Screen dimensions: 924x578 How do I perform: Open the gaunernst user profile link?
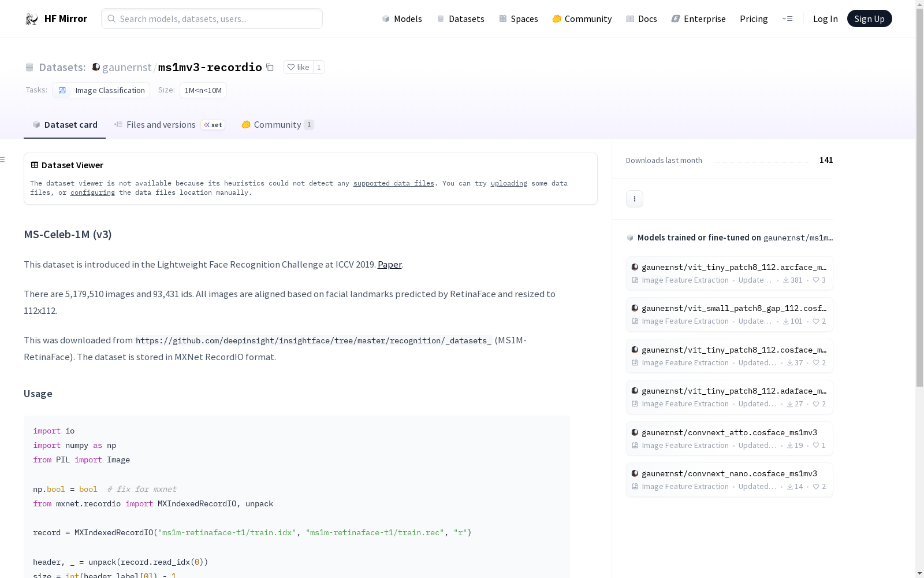click(126, 67)
